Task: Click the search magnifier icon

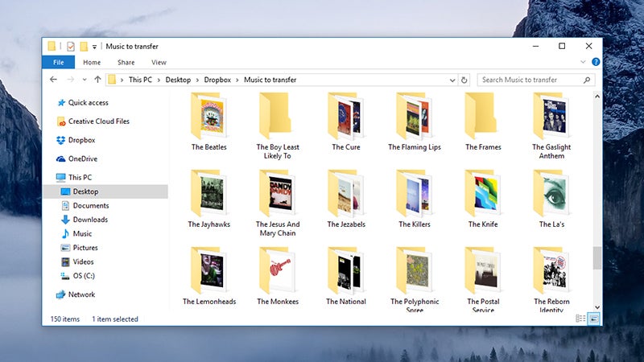Action: [x=587, y=80]
